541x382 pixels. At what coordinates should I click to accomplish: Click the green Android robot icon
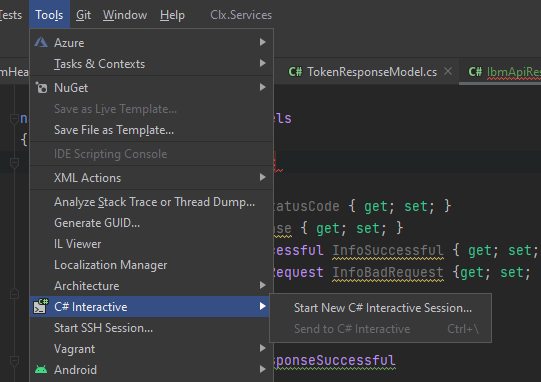point(41,370)
